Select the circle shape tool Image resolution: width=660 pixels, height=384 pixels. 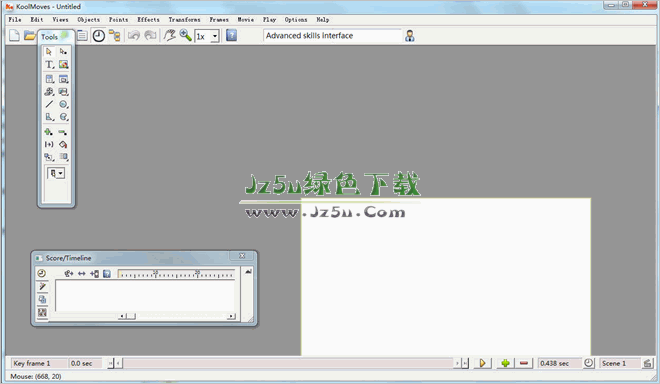click(63, 104)
